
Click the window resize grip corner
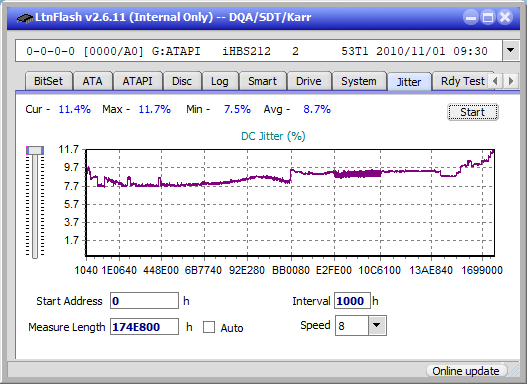pos(514,371)
